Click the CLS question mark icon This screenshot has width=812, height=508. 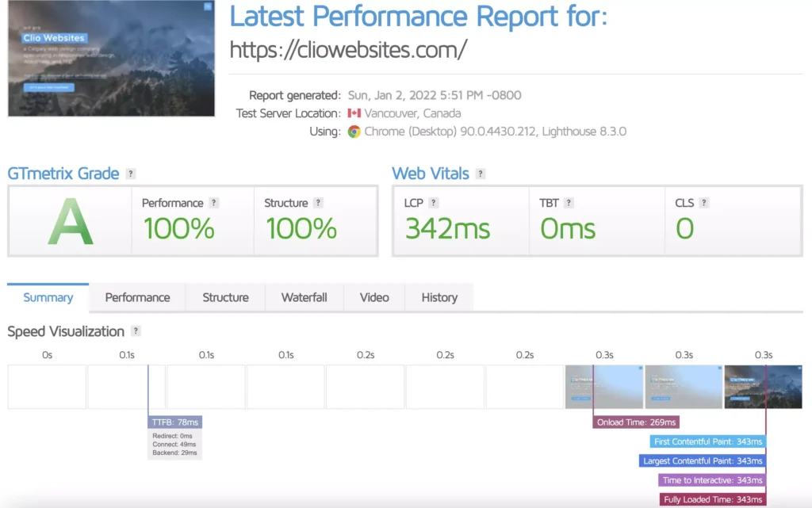point(704,203)
